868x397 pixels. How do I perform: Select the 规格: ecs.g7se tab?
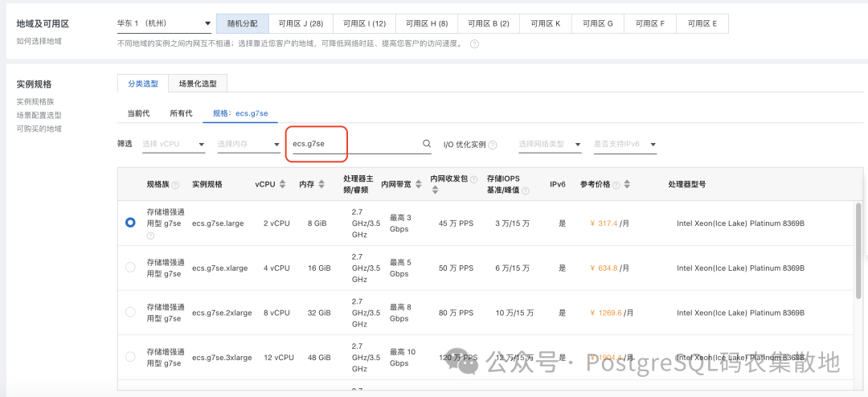(x=240, y=113)
